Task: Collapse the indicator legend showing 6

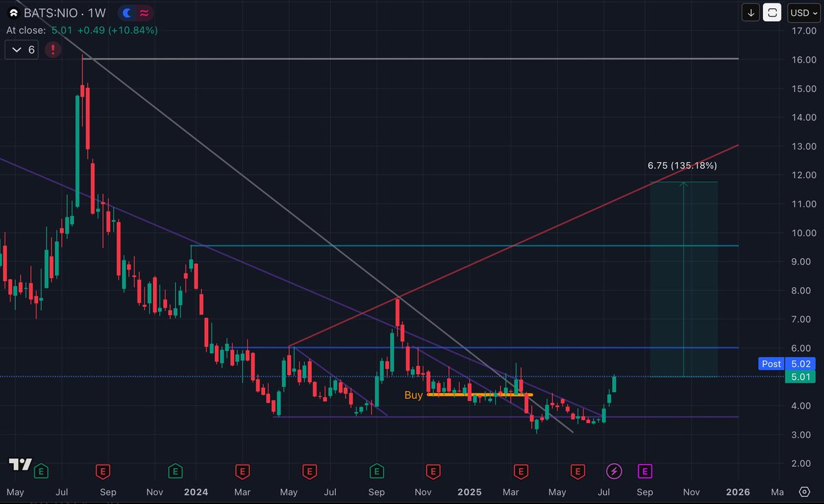Action: (23, 50)
